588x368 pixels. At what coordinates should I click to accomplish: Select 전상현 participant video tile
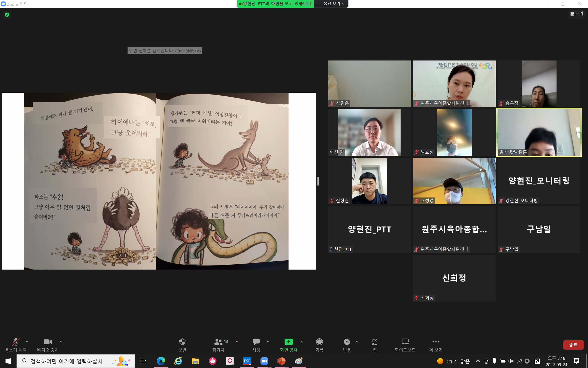[369, 181]
